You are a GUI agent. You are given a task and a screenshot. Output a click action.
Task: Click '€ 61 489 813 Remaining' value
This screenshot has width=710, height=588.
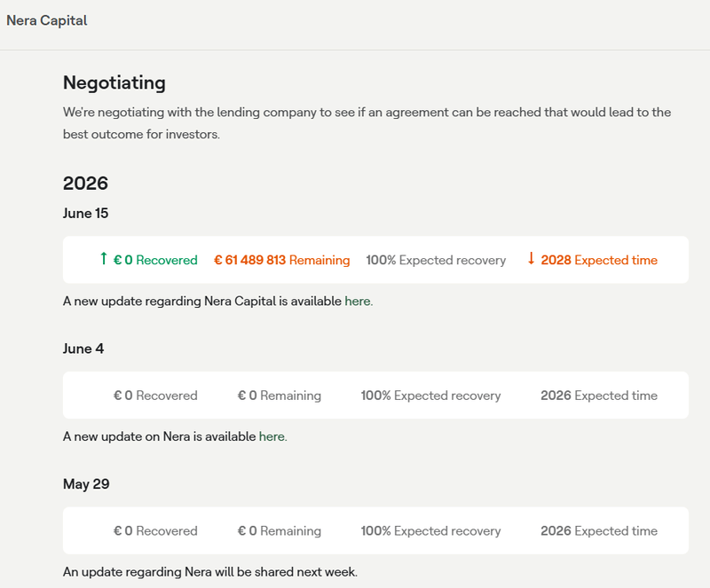[281, 260]
